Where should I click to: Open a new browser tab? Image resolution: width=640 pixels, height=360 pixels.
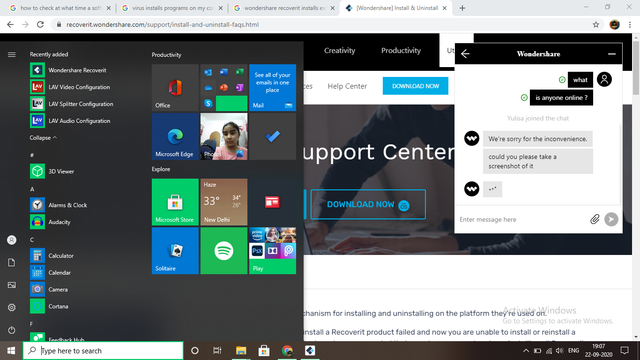[462, 8]
